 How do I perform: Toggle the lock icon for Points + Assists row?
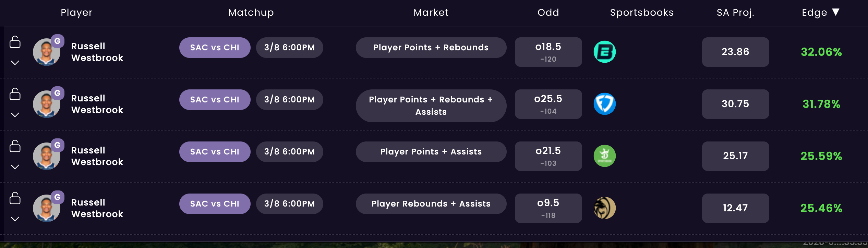tap(15, 146)
